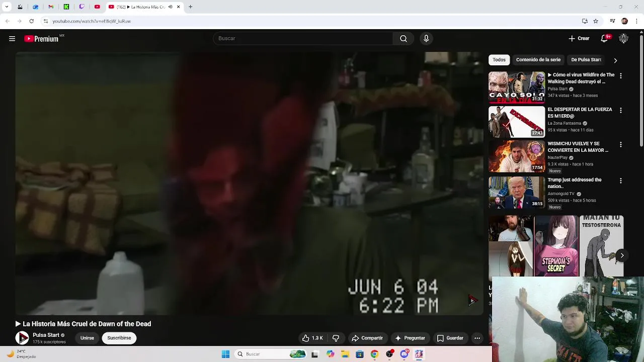Expand the Chrome tab search dropdown
The height and width of the screenshot is (362, 644).
pos(7,7)
